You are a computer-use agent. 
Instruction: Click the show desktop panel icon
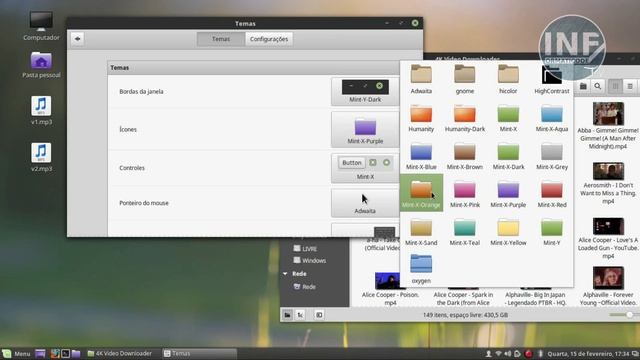click(x=40, y=353)
